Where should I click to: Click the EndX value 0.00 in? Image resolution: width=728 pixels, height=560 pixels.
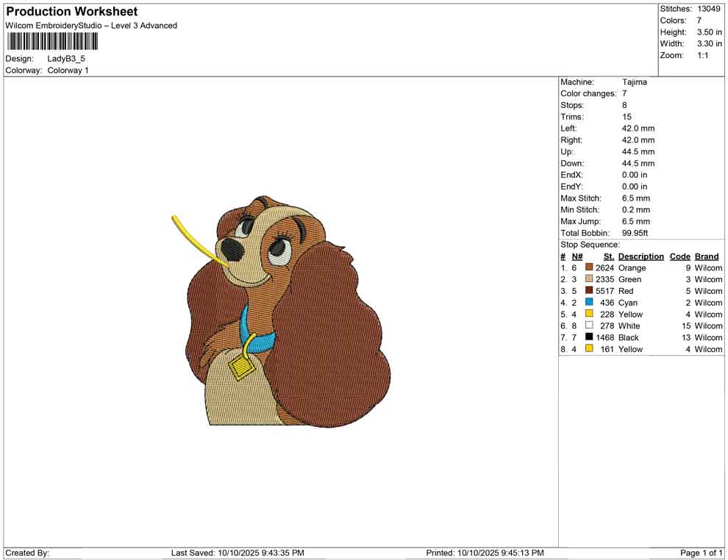click(635, 174)
